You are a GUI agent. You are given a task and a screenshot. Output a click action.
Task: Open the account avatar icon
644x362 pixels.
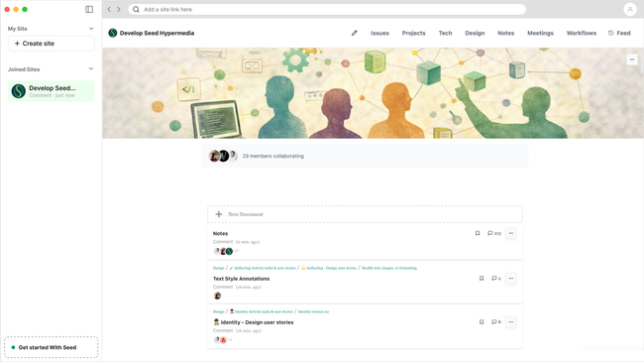coord(630,9)
